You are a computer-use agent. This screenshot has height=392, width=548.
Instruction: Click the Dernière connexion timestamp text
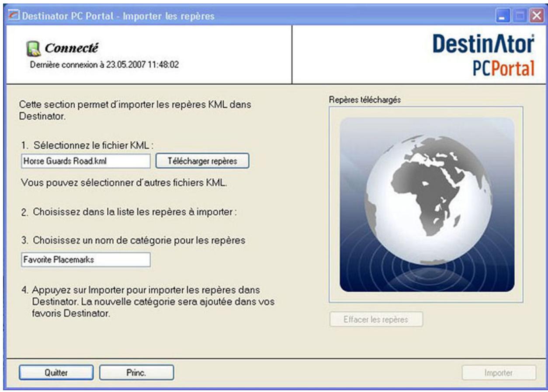pos(104,65)
